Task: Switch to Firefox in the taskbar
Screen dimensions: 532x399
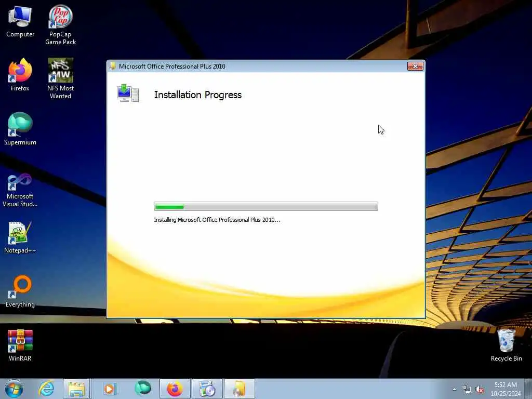Action: pos(175,389)
